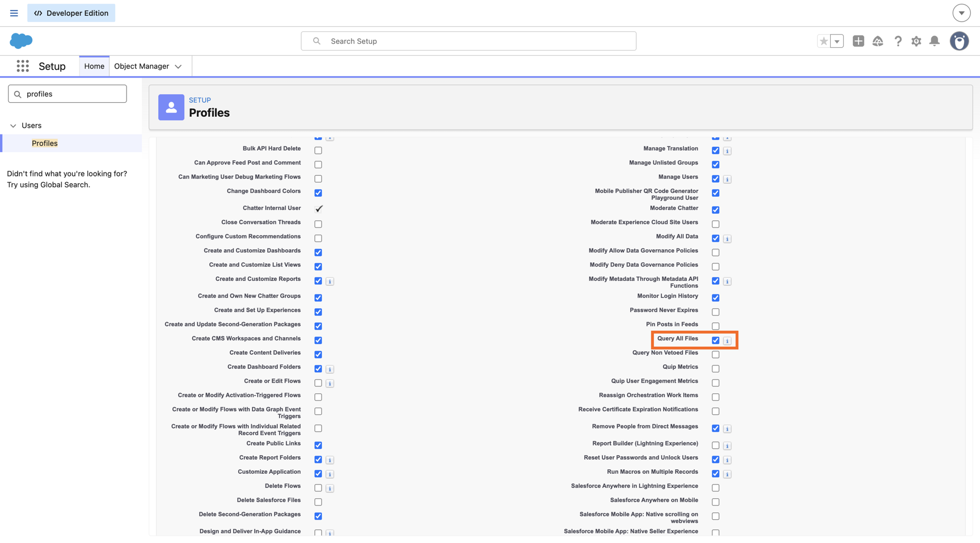980x543 pixels.
Task: Open the setup gear icon
Action: tap(916, 41)
